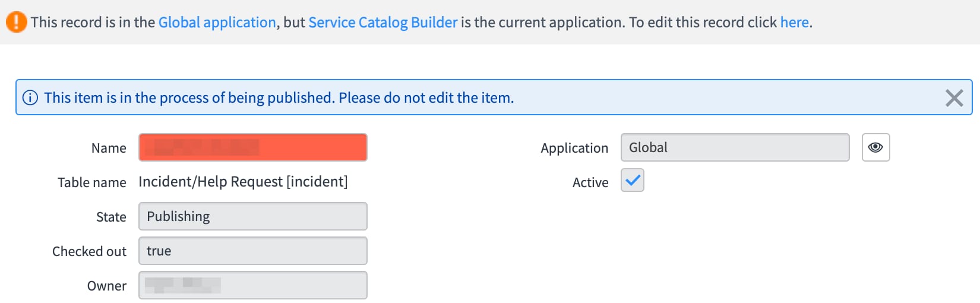Select the State field showing Publishing

point(253,216)
